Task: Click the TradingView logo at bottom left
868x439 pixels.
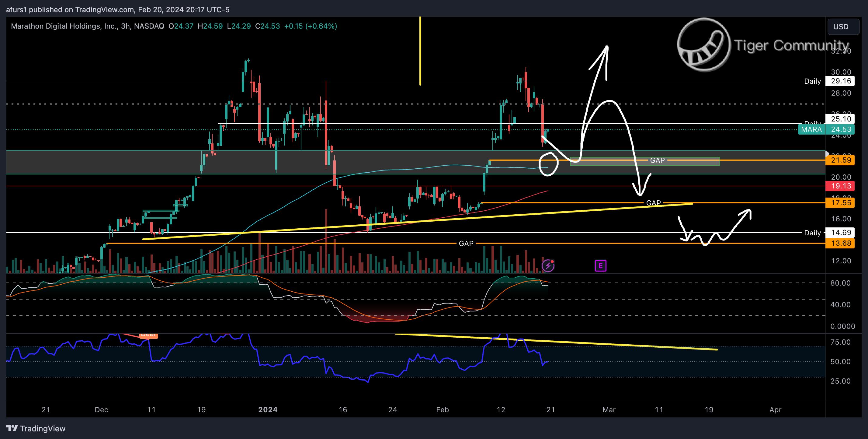Action: (36, 429)
